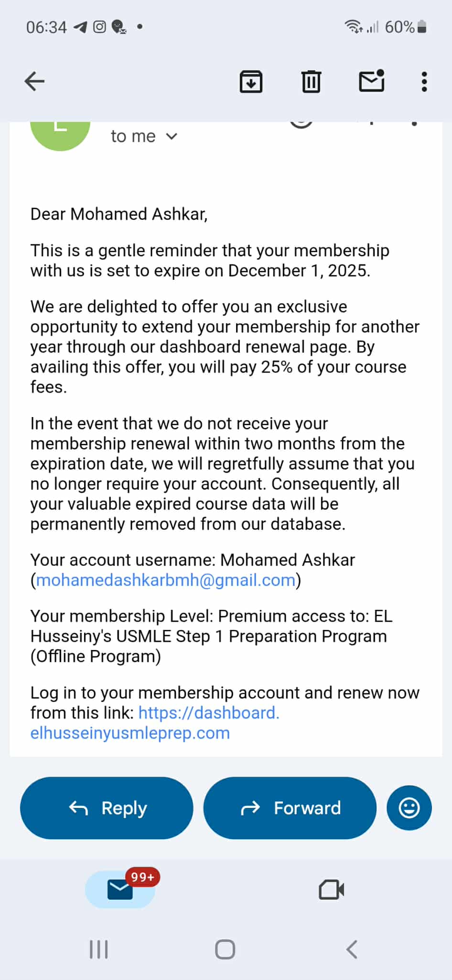This screenshot has width=452, height=980.
Task: Switch to the Mail tab with 99+ badge
Action: (120, 890)
